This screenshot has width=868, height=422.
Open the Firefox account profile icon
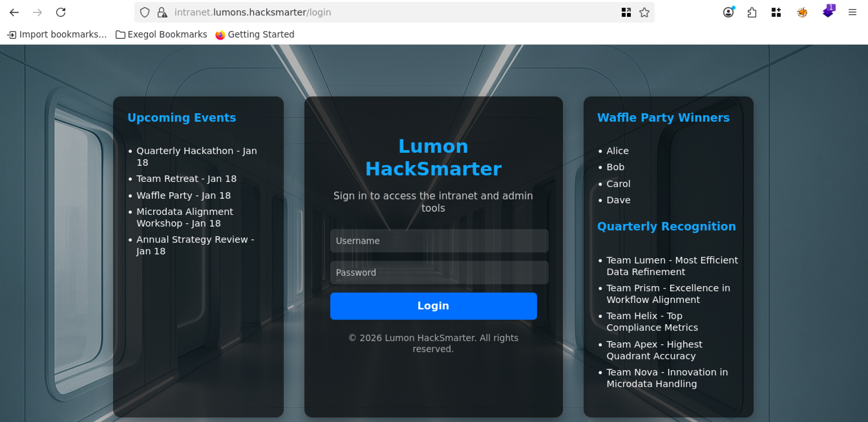728,13
